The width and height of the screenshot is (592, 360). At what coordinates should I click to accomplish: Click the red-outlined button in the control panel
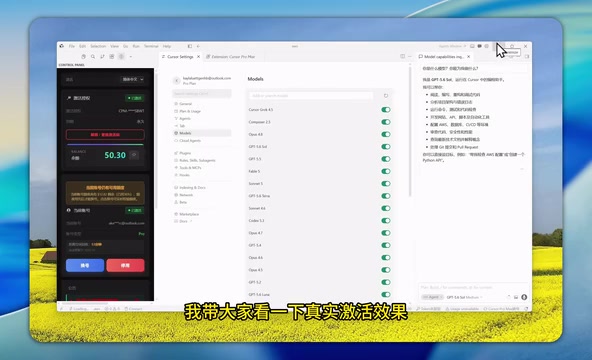(x=105, y=134)
